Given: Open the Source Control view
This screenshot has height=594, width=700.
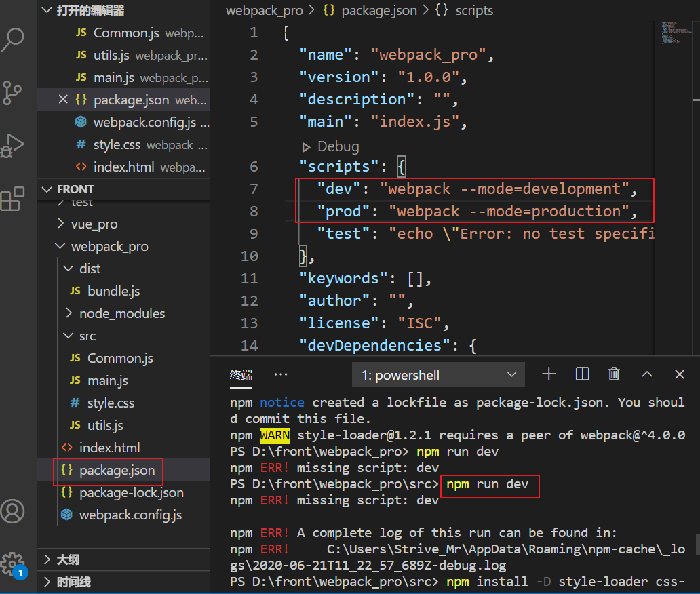Looking at the screenshot, I should (12, 93).
